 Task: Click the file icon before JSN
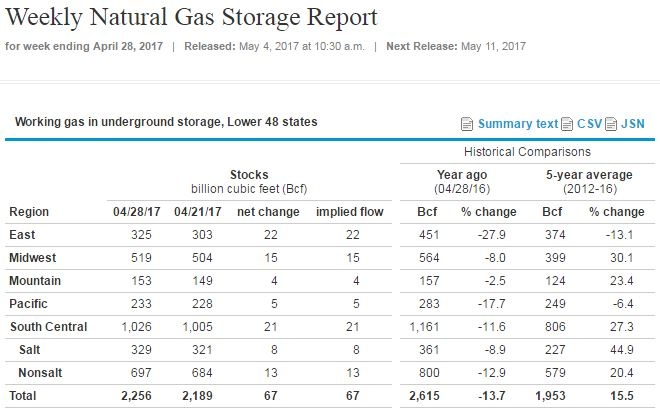tap(610, 124)
